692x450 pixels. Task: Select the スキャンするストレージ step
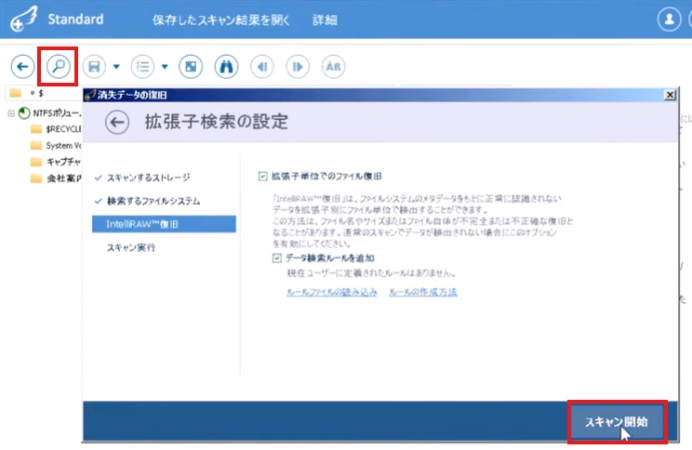148,178
